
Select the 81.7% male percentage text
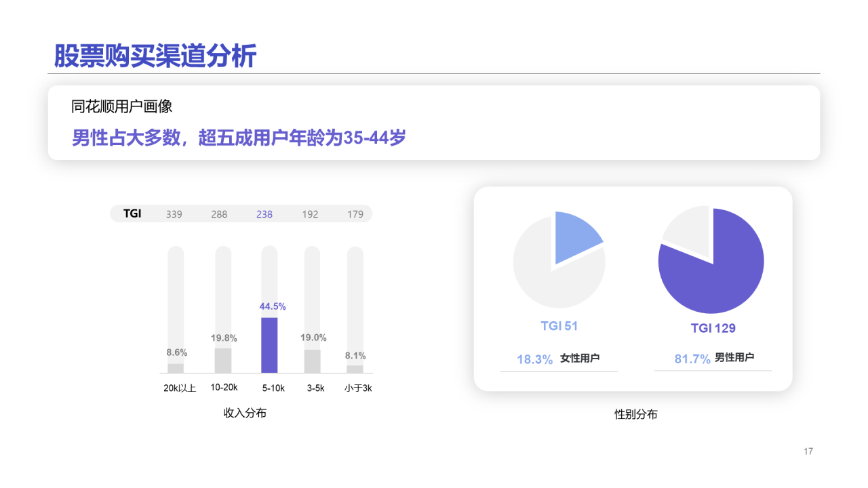692,359
